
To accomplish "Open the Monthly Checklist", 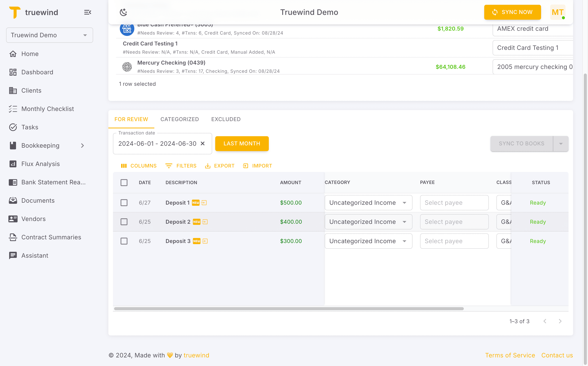I will pyautogui.click(x=47, y=109).
